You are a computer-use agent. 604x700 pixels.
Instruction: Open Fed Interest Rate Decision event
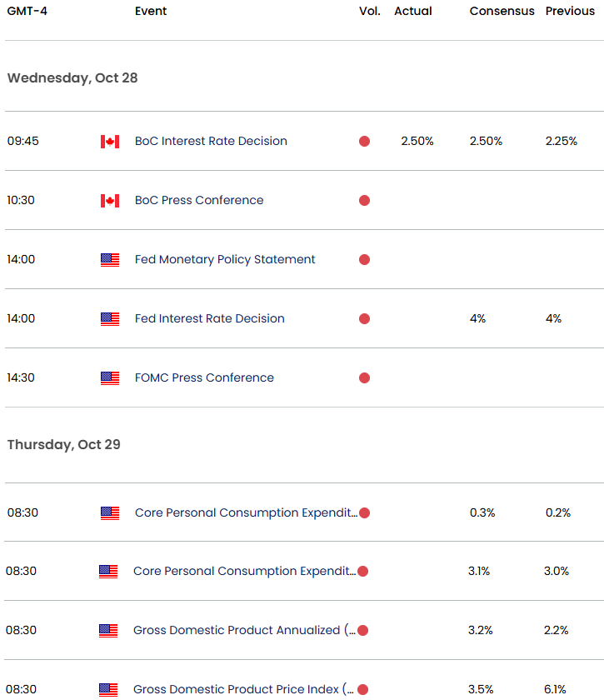coord(209,318)
